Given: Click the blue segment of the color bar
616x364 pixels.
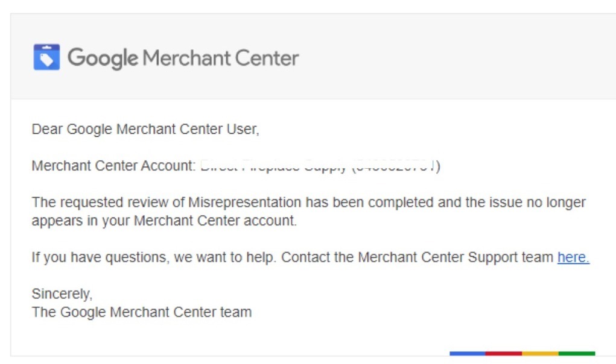Looking at the screenshot, I should tap(467, 353).
